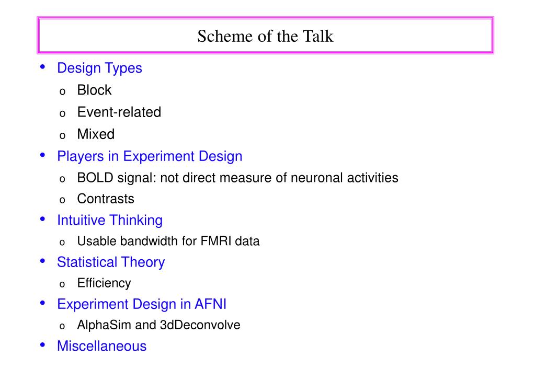Select the 'Event-related' sub-item text
Screen dimensions: 535x392
click(x=119, y=112)
